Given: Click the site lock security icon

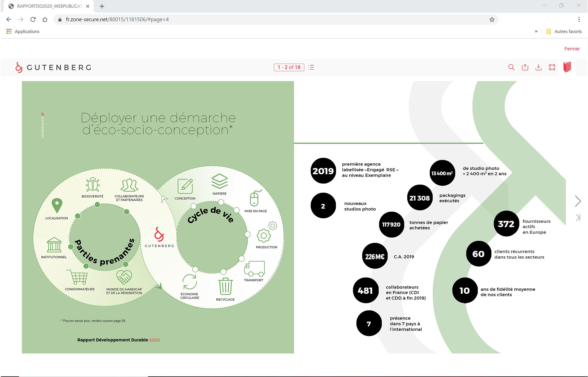Looking at the screenshot, I should (60, 19).
